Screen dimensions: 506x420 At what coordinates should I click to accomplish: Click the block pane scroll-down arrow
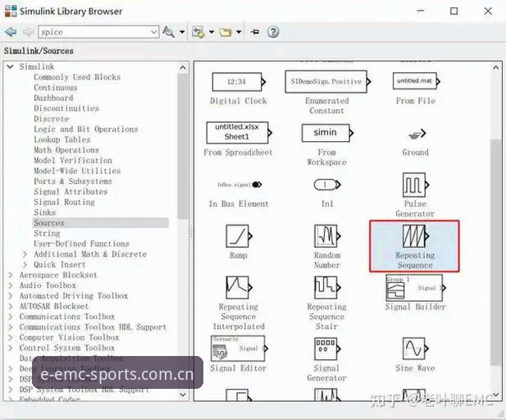point(496,395)
